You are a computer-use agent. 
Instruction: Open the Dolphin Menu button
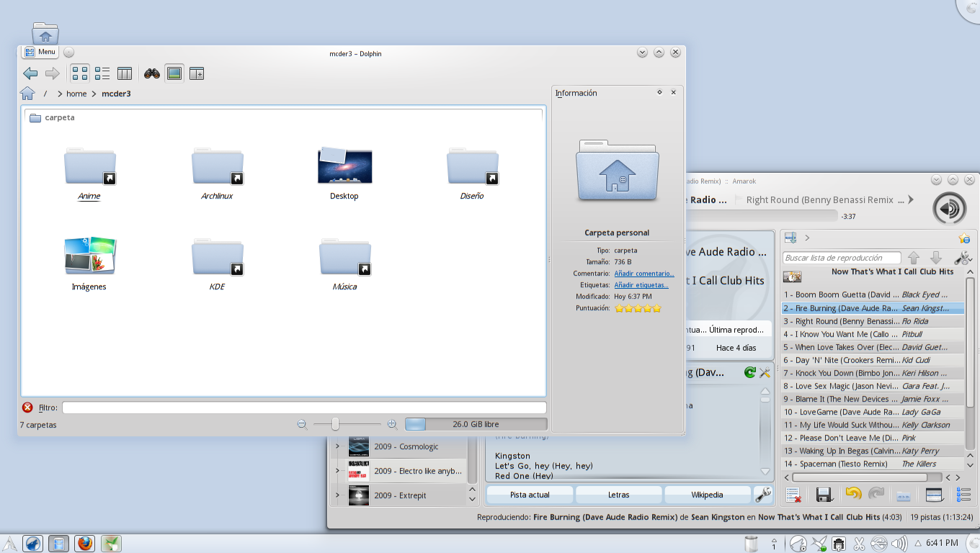(x=40, y=52)
